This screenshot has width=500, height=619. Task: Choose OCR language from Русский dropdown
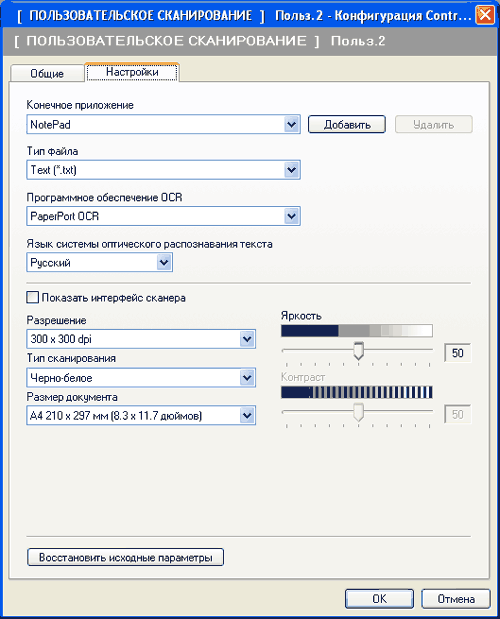click(x=99, y=263)
